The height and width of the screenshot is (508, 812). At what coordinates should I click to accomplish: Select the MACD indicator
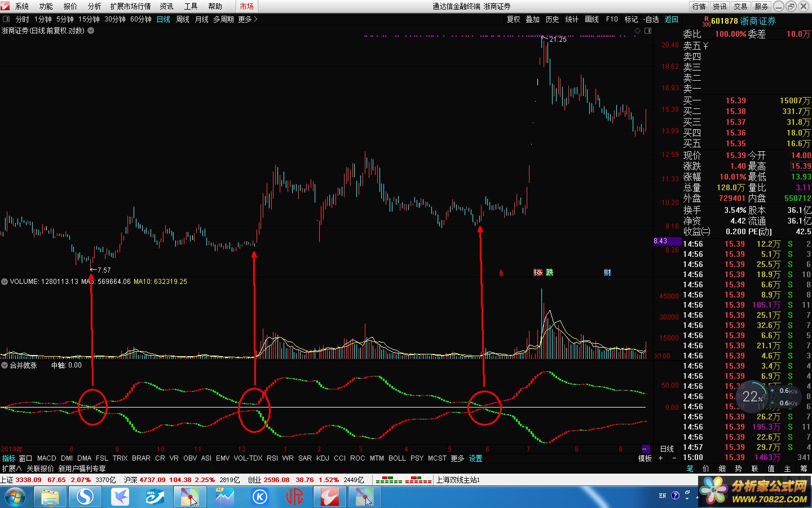(x=47, y=458)
